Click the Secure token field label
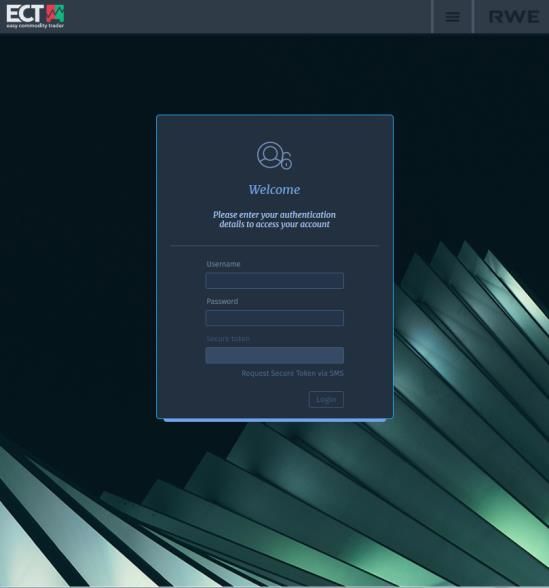 pyautogui.click(x=228, y=339)
